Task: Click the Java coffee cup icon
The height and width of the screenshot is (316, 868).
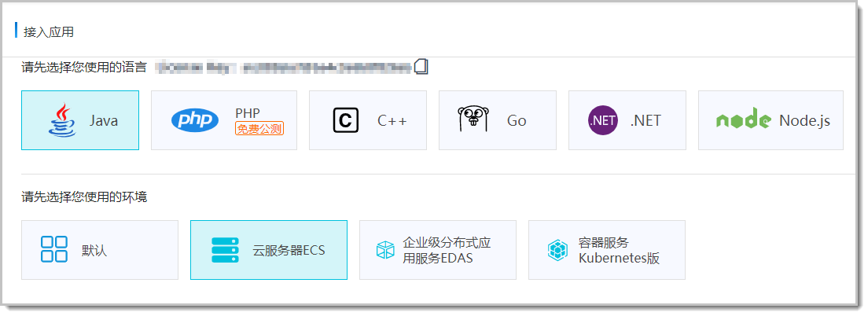Action: point(62,120)
